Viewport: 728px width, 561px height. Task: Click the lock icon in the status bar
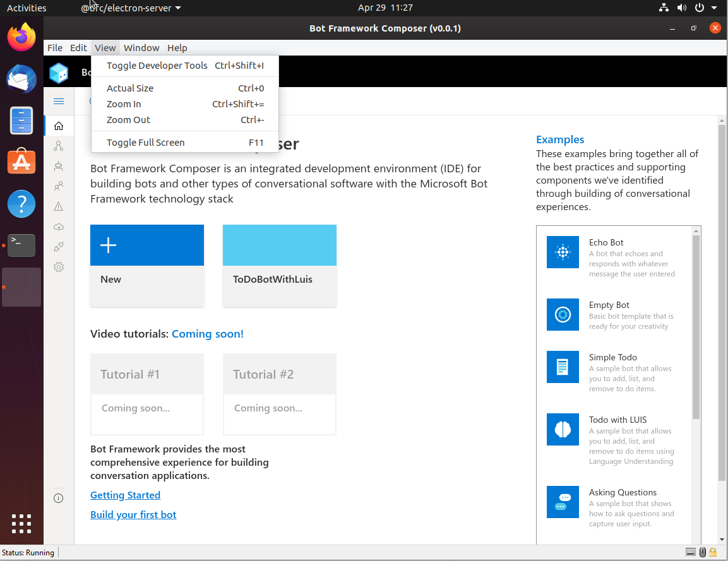coord(712,552)
